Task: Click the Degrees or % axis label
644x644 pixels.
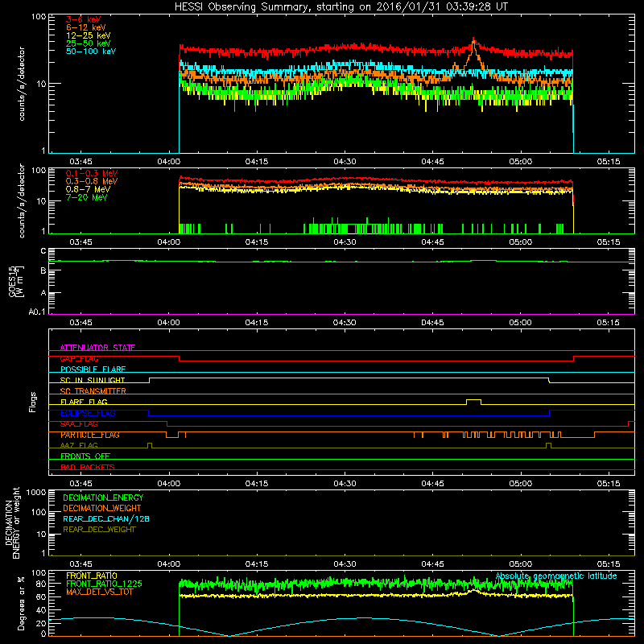Action: tap(21, 603)
